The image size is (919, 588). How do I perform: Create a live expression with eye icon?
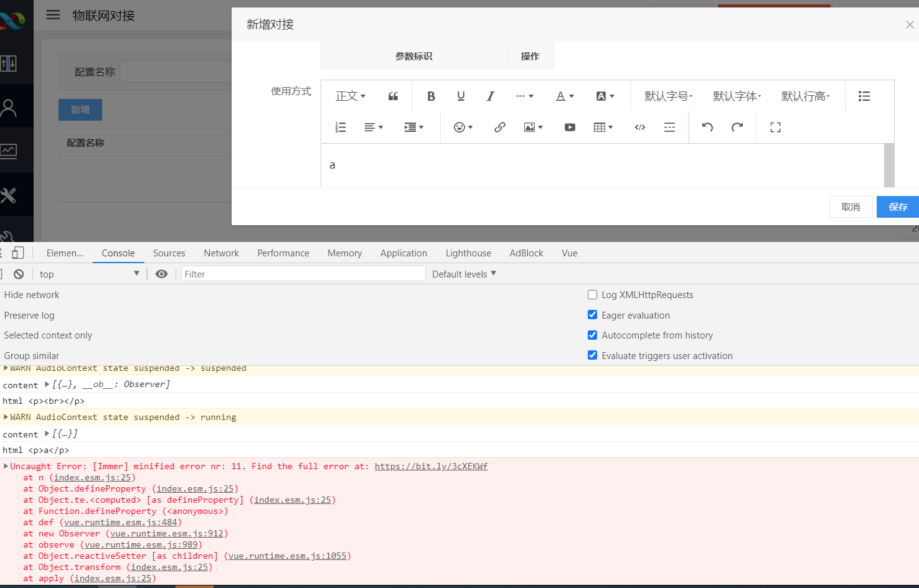[161, 274]
